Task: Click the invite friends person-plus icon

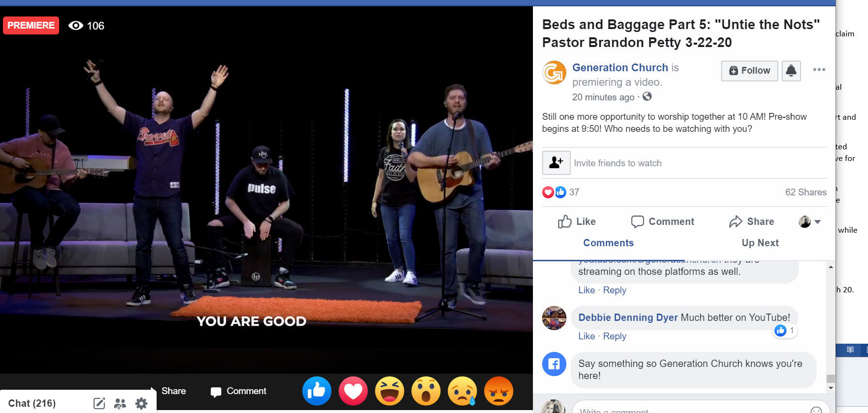Action: tap(556, 163)
